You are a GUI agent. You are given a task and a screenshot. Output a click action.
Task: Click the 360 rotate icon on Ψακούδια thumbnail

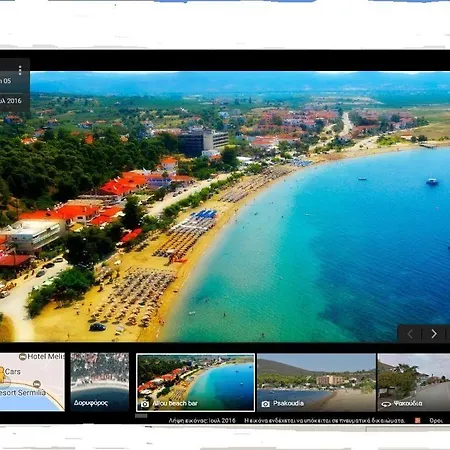coord(386,404)
